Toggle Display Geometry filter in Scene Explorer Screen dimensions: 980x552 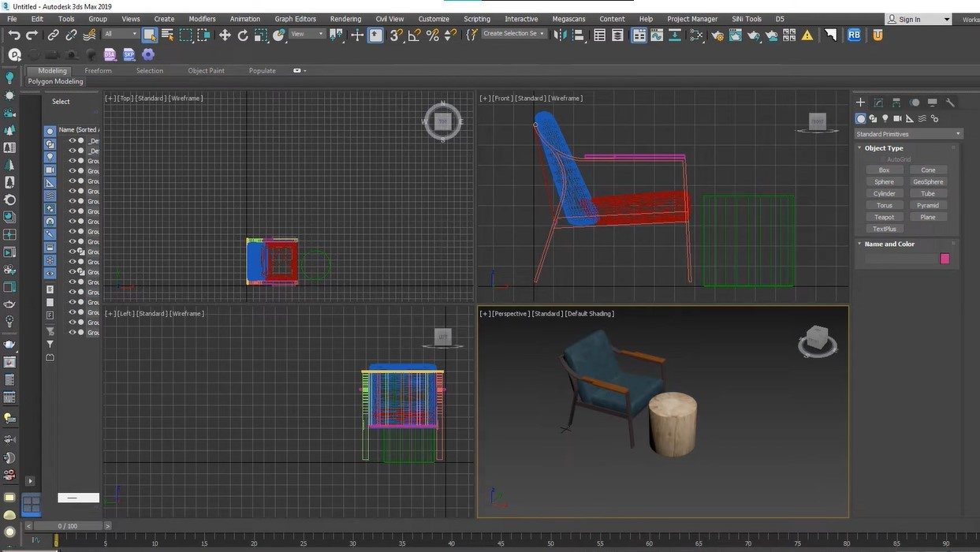[50, 131]
